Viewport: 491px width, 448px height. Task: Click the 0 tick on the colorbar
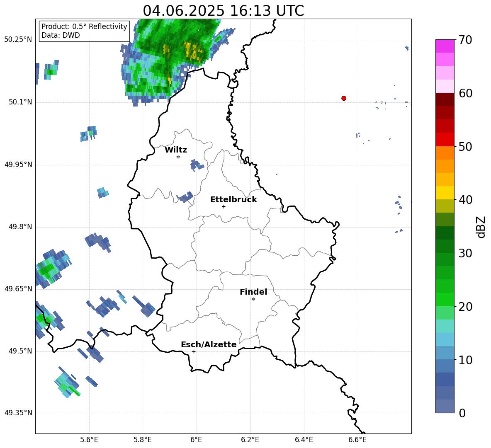(x=462, y=413)
